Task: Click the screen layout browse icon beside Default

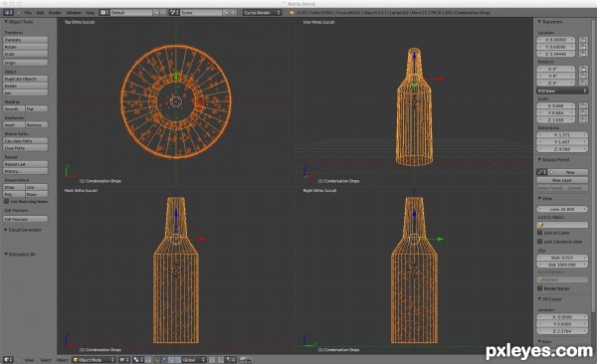Action: click(x=103, y=13)
